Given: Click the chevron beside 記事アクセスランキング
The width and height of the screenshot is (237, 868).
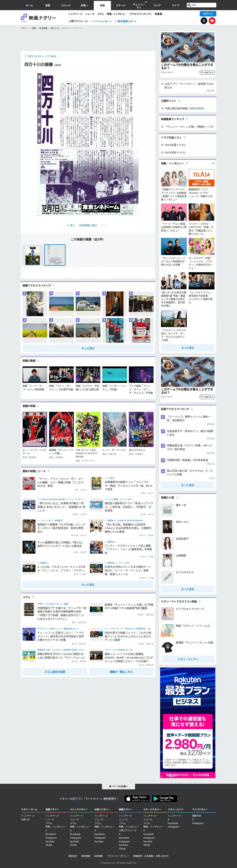Looking at the screenshot, I should click(192, 409).
